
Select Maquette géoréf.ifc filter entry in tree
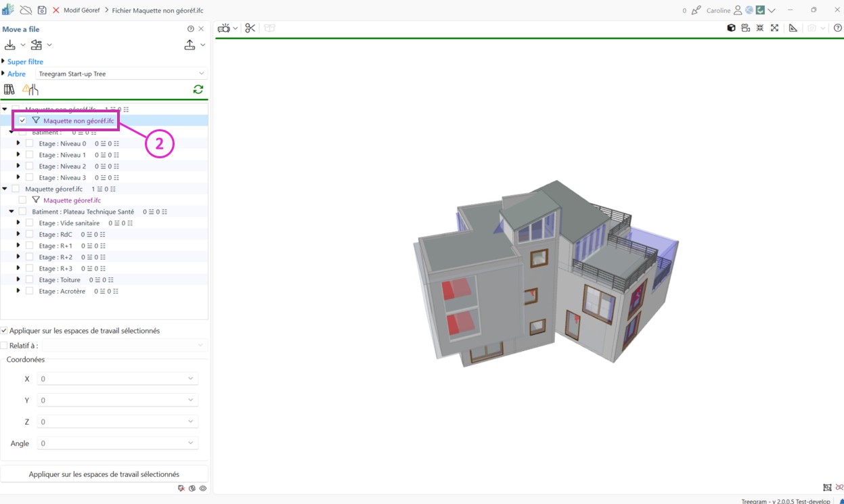72,200
